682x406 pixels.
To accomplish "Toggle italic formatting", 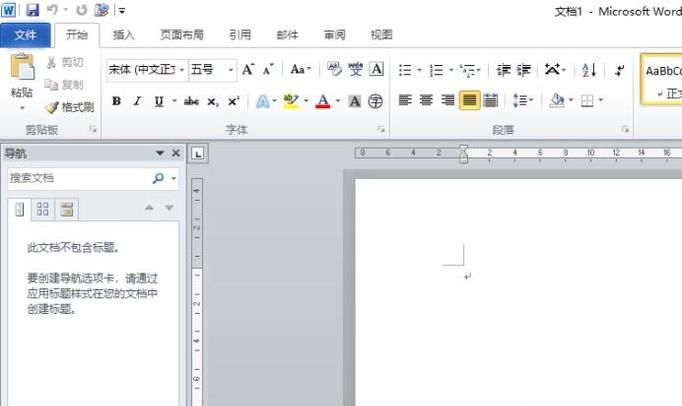I will click(137, 101).
